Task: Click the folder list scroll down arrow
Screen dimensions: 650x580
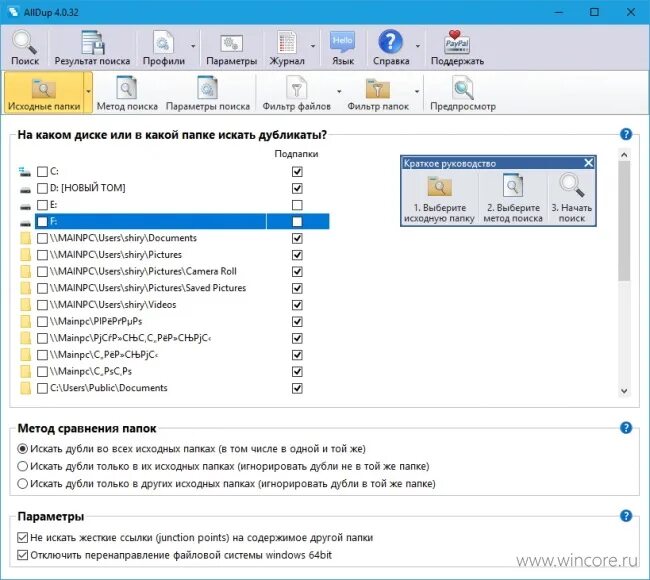Action: click(x=624, y=391)
